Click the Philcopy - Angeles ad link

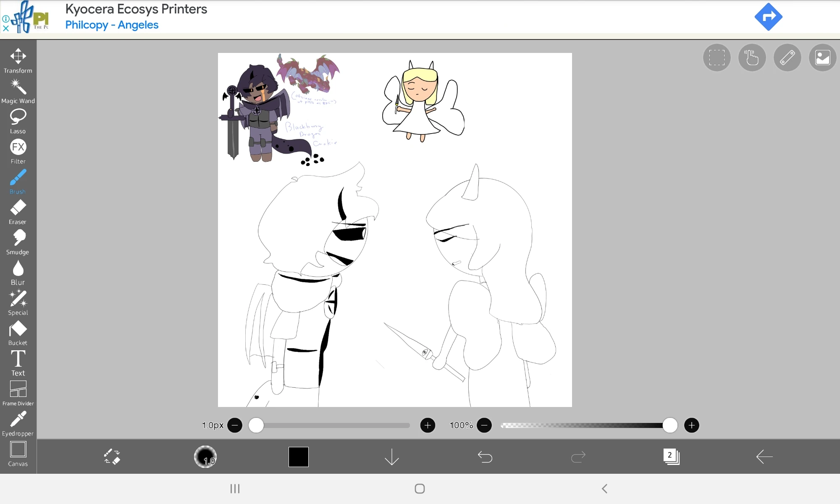(112, 25)
